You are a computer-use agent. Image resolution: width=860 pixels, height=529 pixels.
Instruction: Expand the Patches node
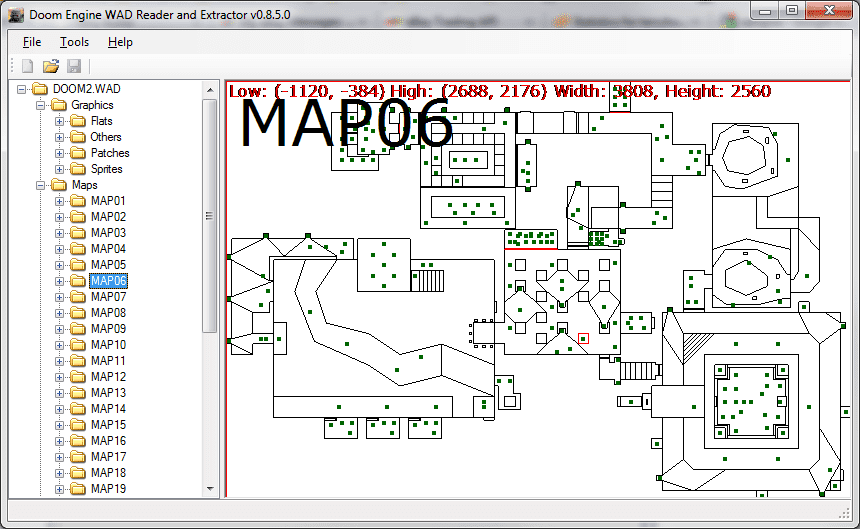pyautogui.click(x=59, y=153)
